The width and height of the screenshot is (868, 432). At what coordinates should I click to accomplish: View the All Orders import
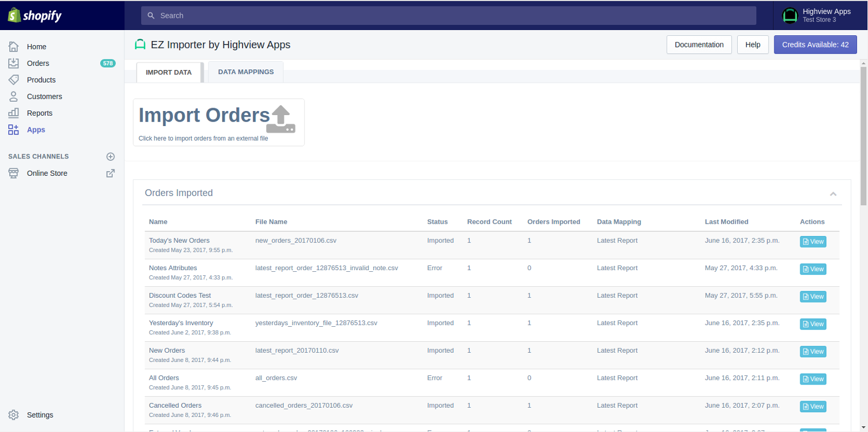(813, 379)
